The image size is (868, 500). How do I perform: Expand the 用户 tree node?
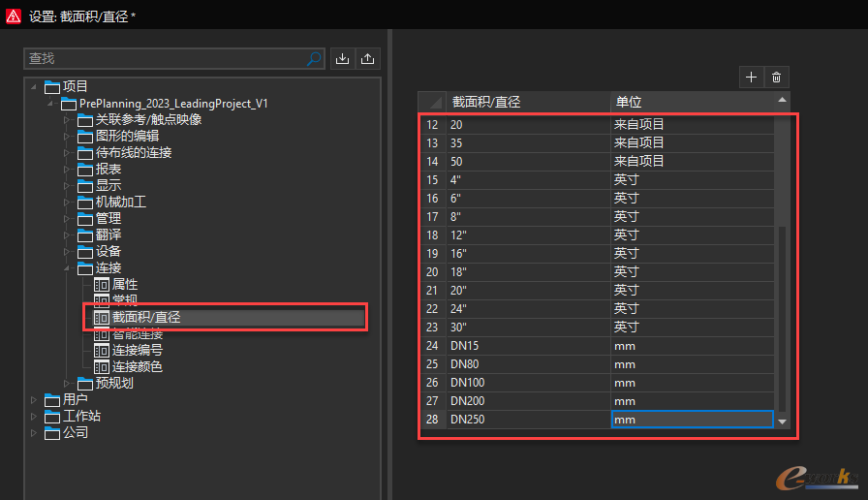pos(34,400)
